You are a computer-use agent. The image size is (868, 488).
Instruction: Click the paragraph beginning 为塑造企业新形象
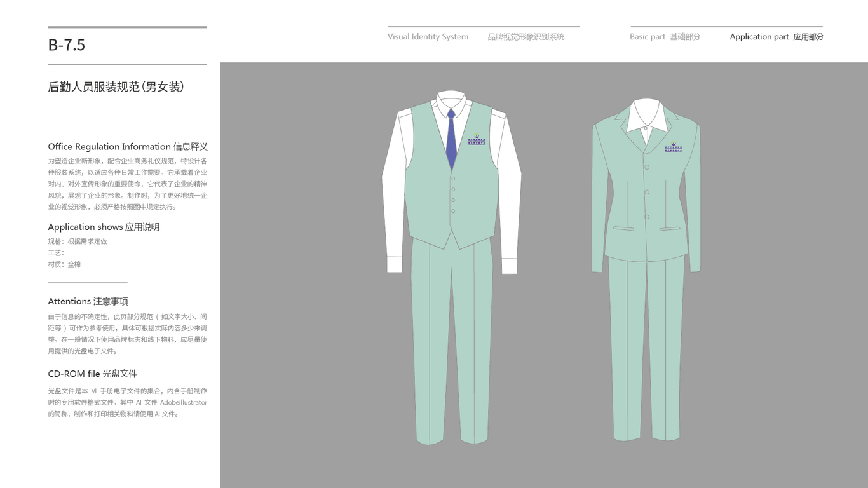pyautogui.click(x=127, y=184)
